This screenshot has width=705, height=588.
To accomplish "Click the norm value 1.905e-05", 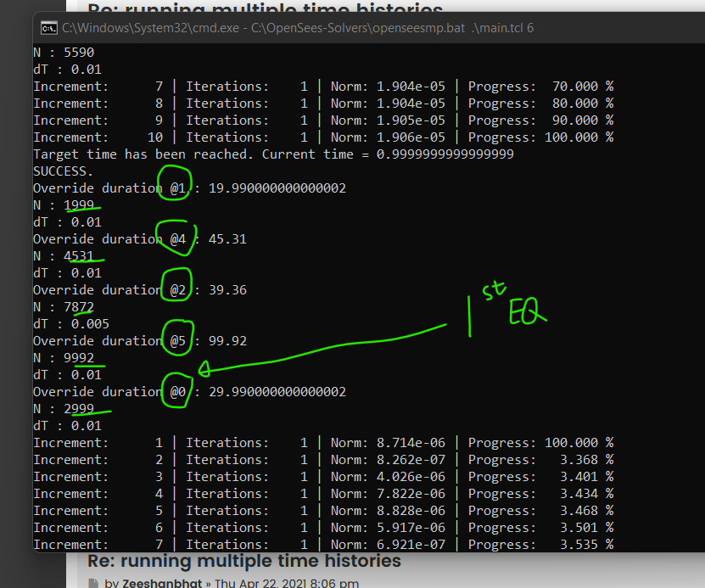I will tap(411, 120).
